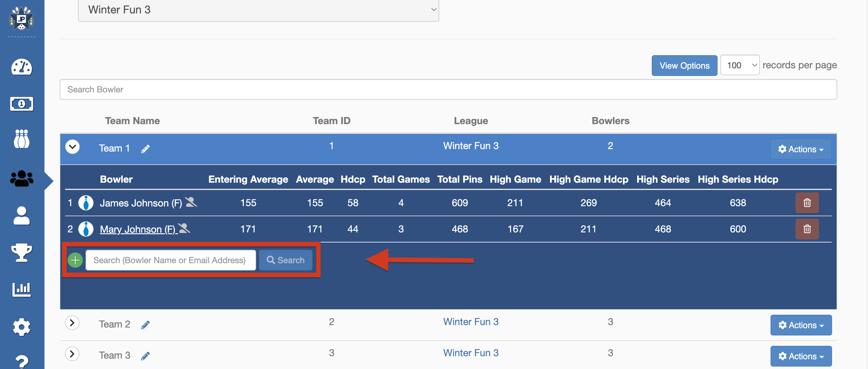Click the Search Bowler input field
The width and height of the screenshot is (868, 369).
click(x=448, y=89)
